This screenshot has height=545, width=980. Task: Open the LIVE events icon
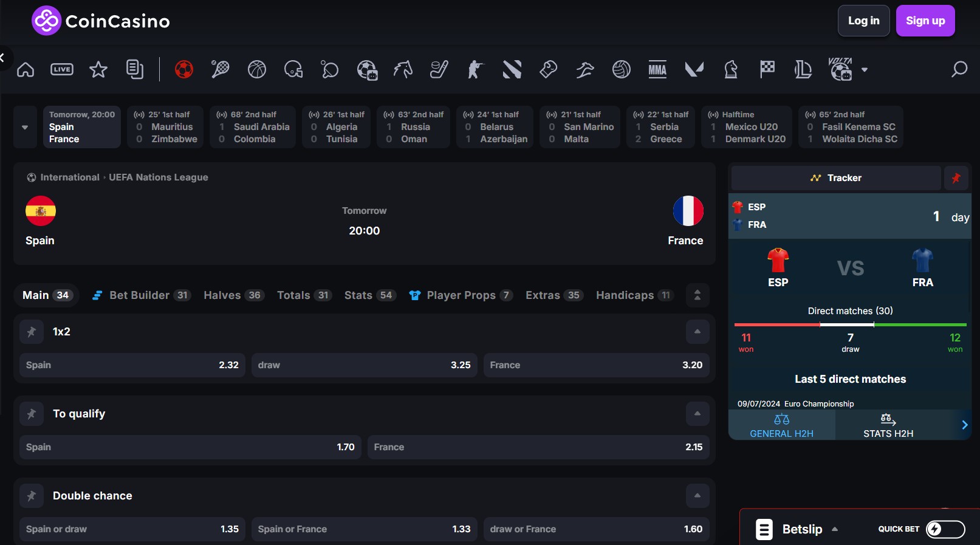[x=62, y=69]
